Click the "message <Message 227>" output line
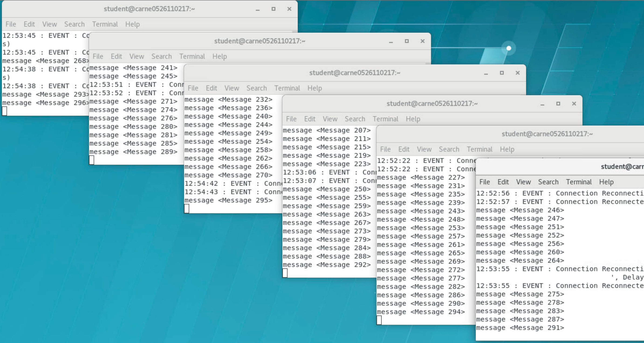This screenshot has width=644, height=343. [421, 178]
